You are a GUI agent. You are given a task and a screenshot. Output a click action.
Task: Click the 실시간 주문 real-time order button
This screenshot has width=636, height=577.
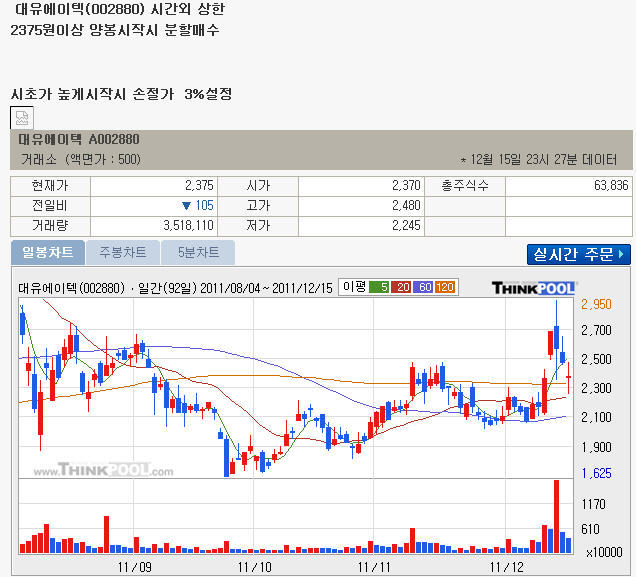point(579,254)
